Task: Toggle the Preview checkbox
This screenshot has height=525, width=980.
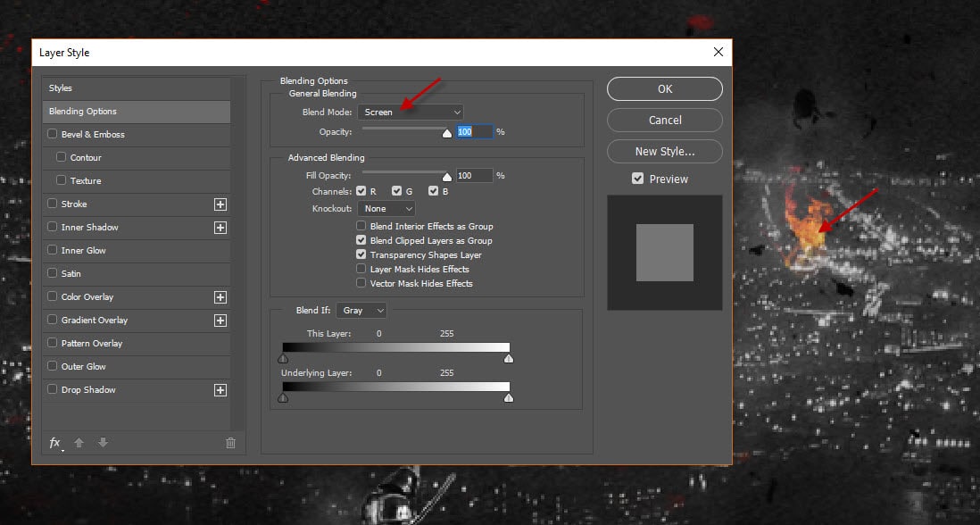Action: click(637, 179)
